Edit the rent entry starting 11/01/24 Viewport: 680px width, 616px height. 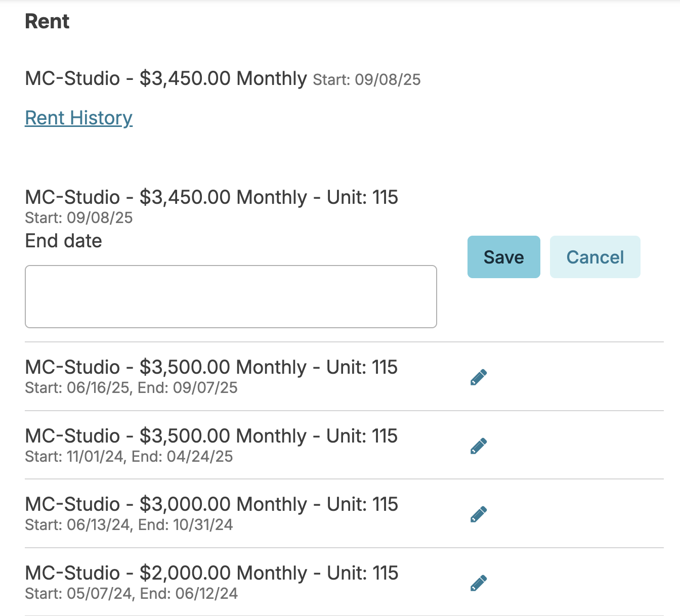tap(479, 446)
